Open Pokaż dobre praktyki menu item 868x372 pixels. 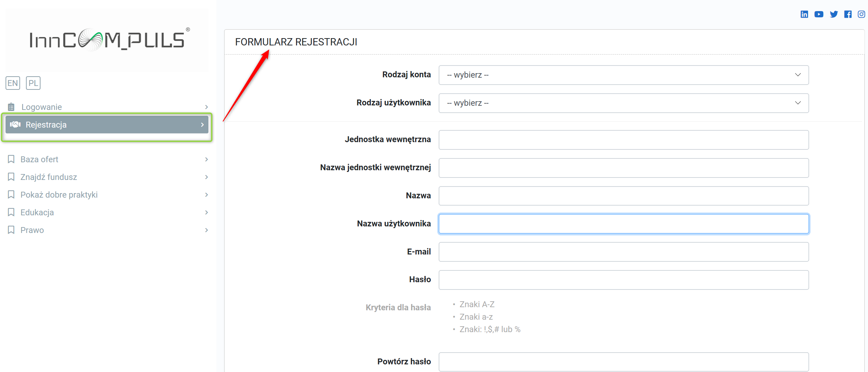click(x=59, y=195)
